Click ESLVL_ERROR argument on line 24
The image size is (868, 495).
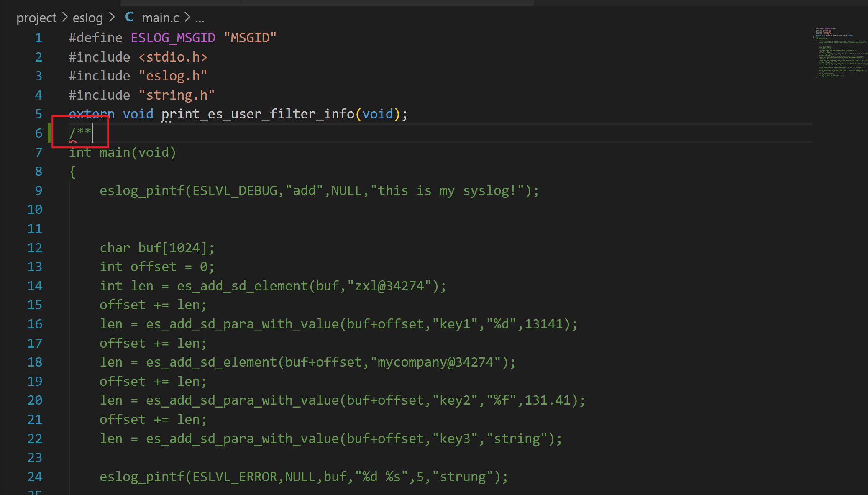coord(235,477)
